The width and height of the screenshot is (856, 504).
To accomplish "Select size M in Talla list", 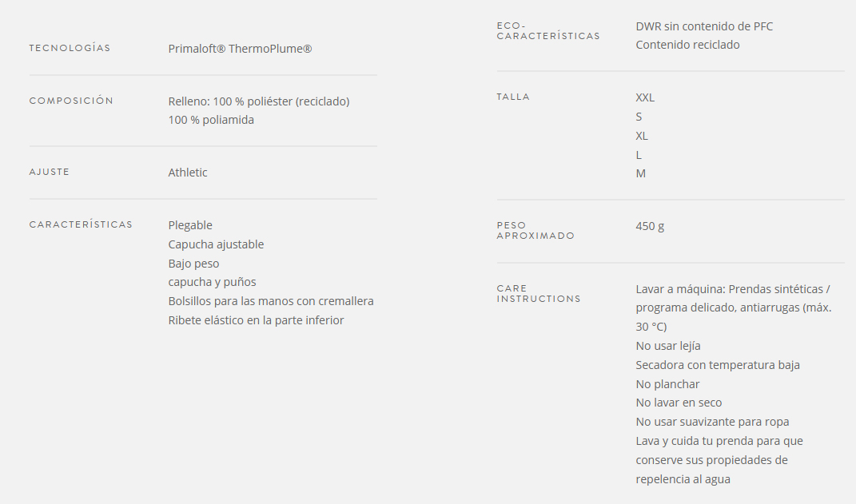I will [x=640, y=173].
